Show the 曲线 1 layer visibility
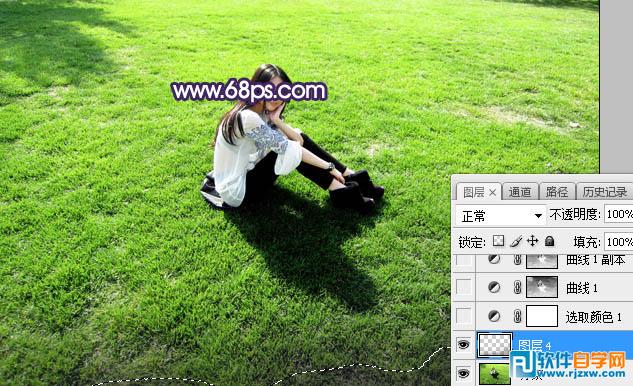The width and height of the screenshot is (633, 386). (x=463, y=287)
